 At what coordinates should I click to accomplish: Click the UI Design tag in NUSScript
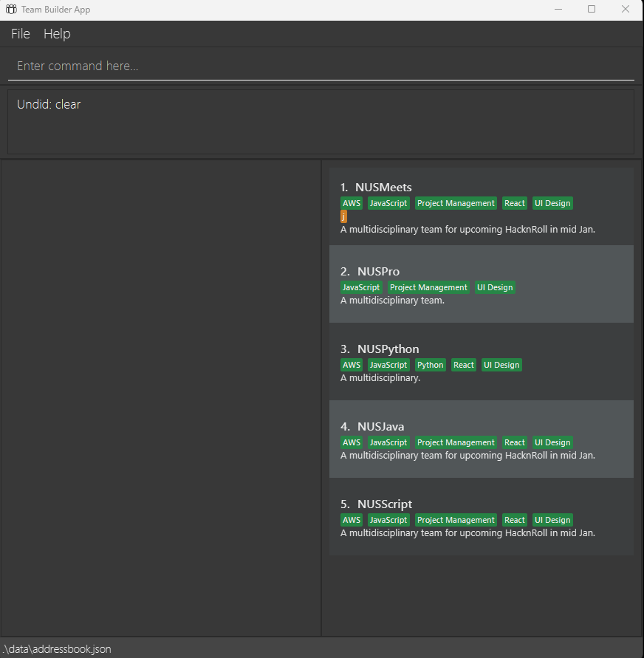552,520
